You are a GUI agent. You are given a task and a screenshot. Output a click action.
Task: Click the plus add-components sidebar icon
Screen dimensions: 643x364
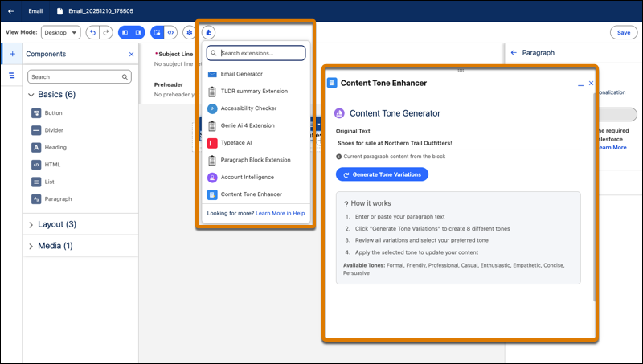[x=12, y=54]
